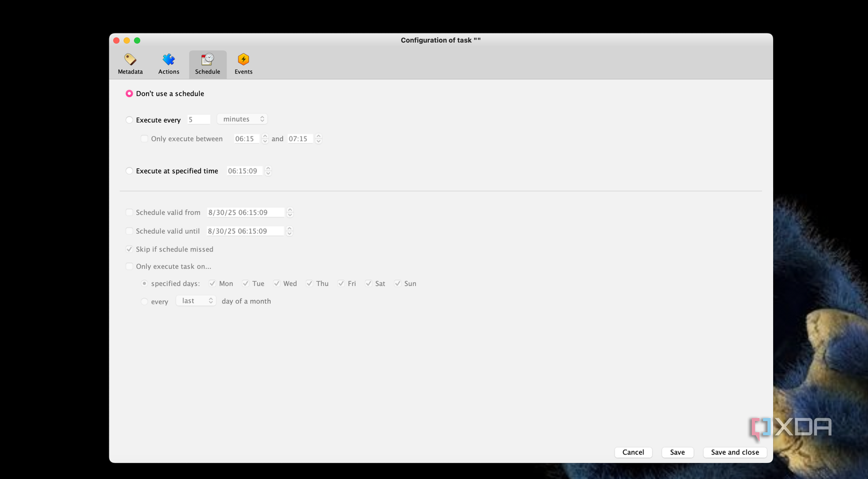Image resolution: width=868 pixels, height=479 pixels.
Task: Toggle the Wed day checkbox
Action: coord(277,283)
